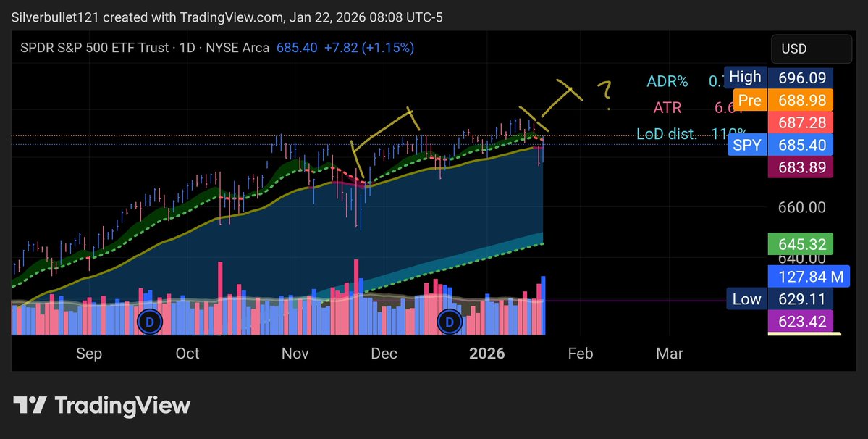The height and width of the screenshot is (439, 868).
Task: Click the 2026 label on time axis
Action: click(487, 354)
